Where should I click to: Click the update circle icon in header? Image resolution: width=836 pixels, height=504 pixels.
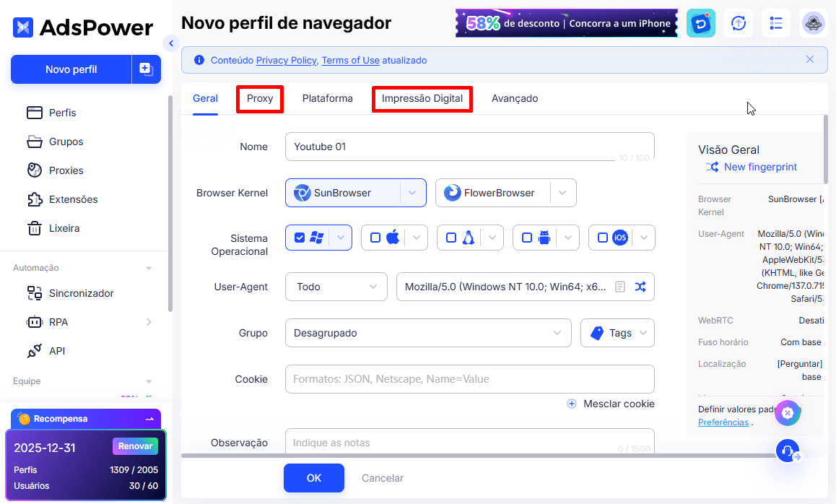739,23
